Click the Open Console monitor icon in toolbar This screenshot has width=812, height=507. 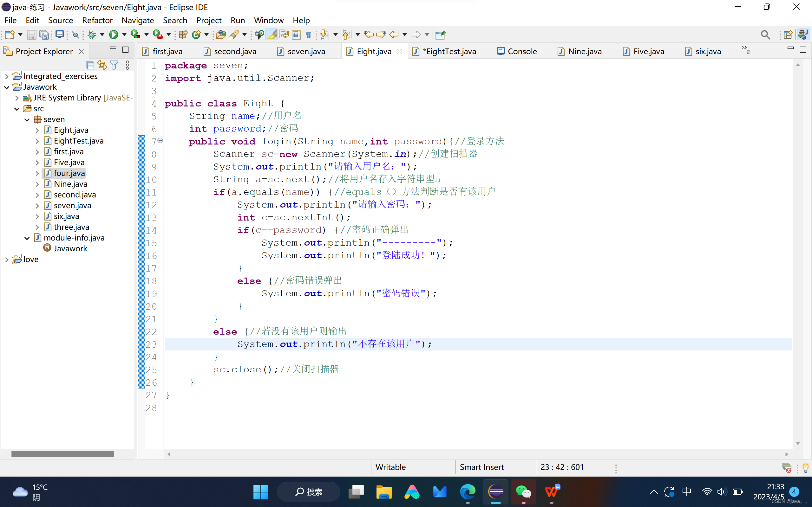click(60, 35)
